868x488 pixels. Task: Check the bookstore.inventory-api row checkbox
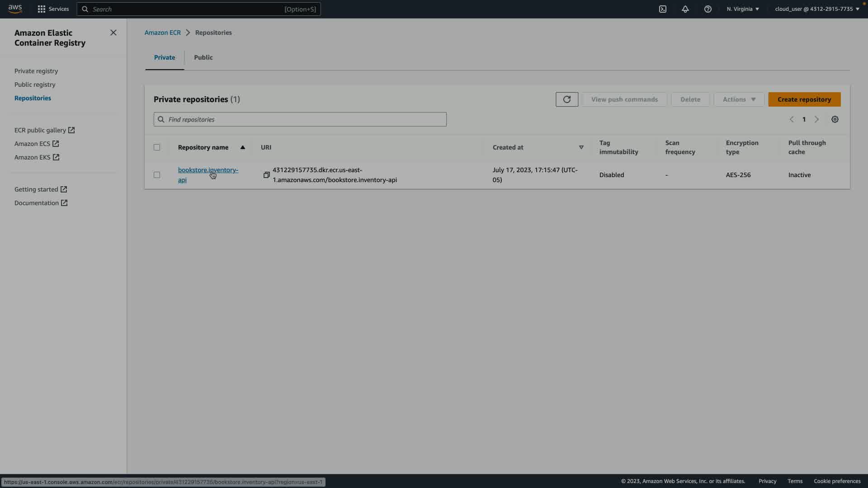pos(157,175)
